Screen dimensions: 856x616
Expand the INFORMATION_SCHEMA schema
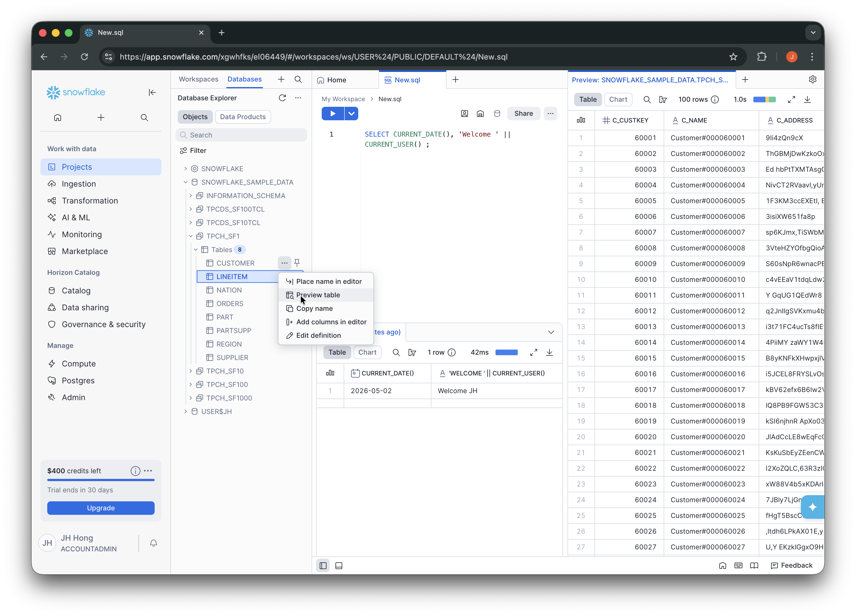[x=191, y=196]
